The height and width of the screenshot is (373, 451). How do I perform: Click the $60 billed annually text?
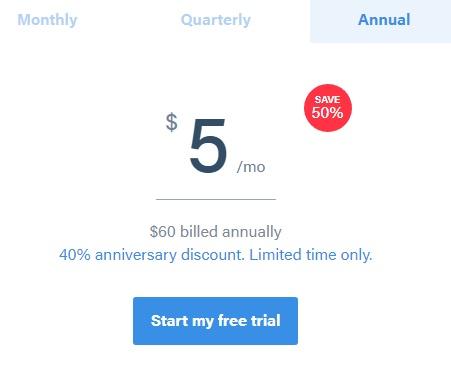pos(215,231)
